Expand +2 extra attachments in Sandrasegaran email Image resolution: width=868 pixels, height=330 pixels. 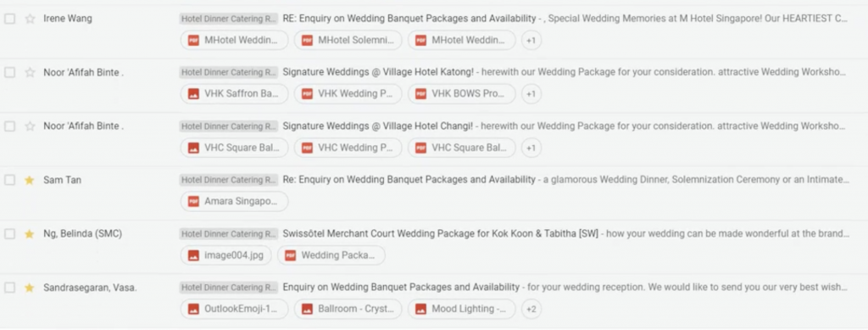pos(531,309)
